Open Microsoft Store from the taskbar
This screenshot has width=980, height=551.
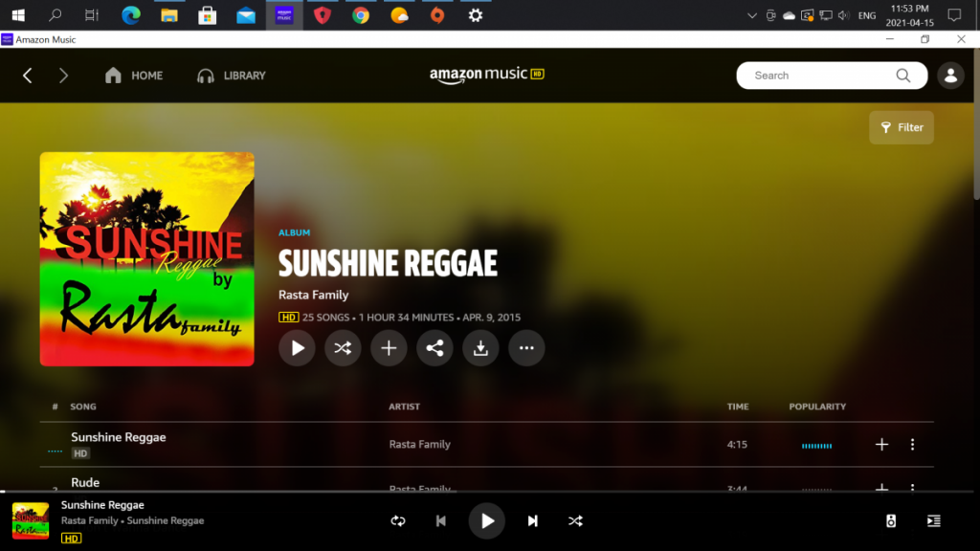(208, 15)
